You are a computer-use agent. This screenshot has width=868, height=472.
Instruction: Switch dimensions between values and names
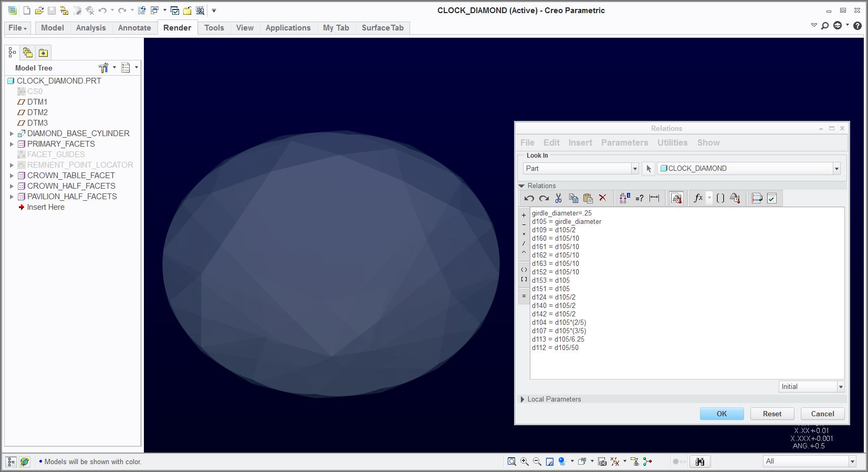click(624, 198)
